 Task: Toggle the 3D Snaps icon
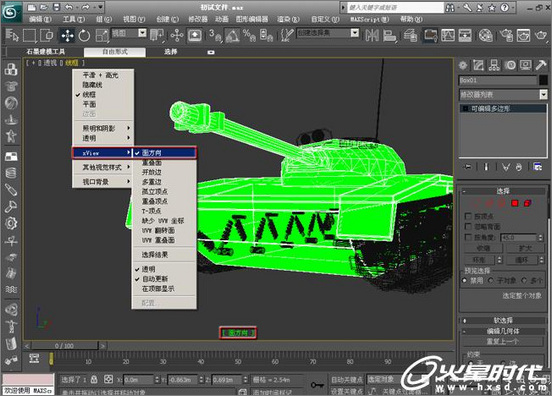point(214,36)
